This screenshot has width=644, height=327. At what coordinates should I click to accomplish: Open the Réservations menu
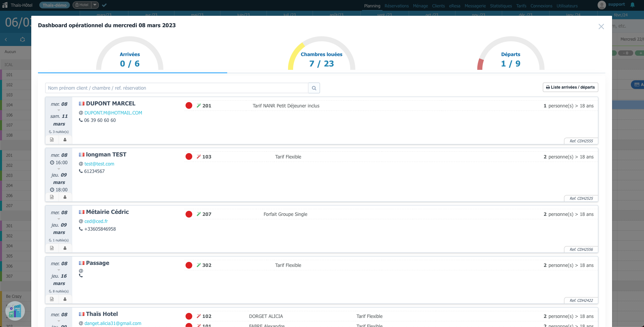pos(397,6)
